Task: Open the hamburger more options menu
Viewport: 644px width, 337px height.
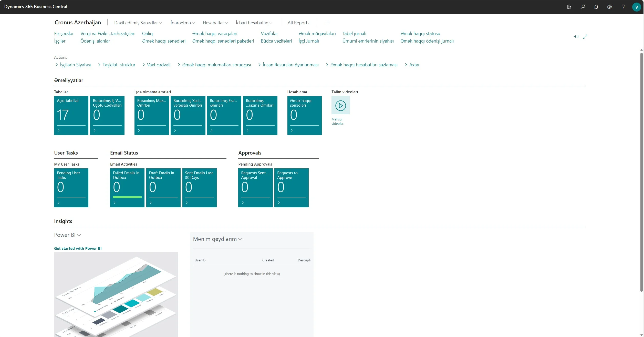Action: 327,22
